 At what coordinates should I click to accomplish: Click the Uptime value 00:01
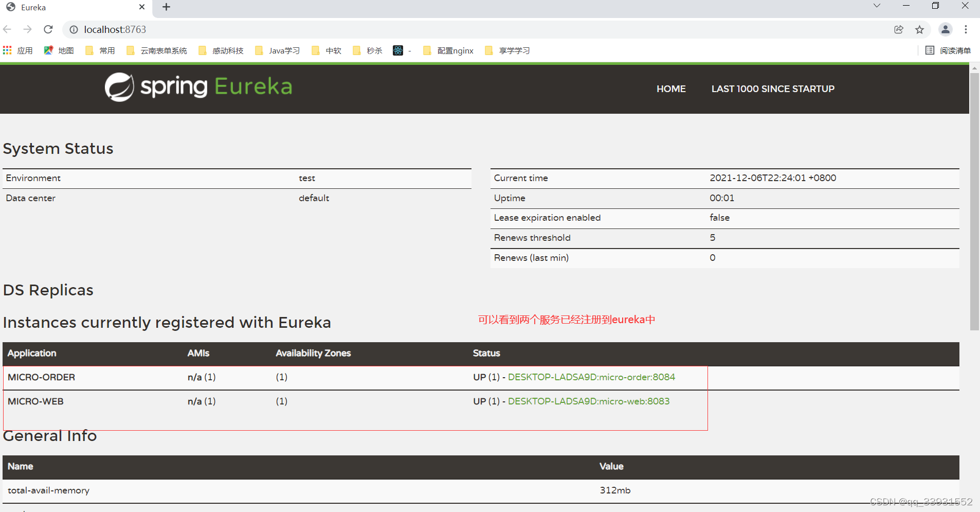(722, 198)
